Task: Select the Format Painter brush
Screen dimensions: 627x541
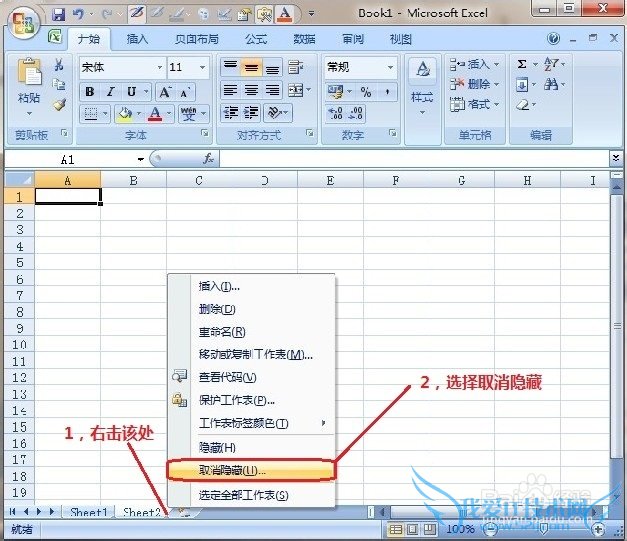Action: tap(59, 105)
